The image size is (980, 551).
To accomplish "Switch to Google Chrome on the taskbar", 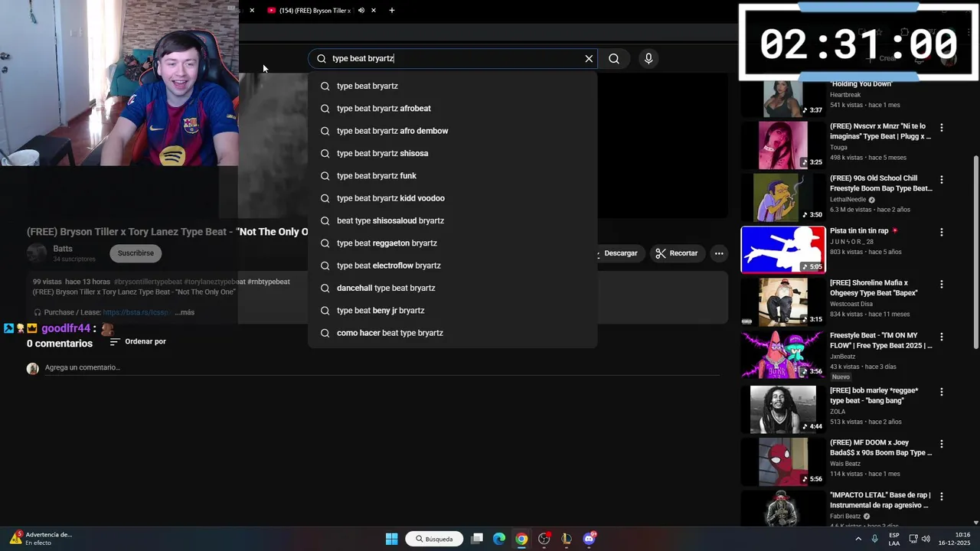I will tap(521, 539).
